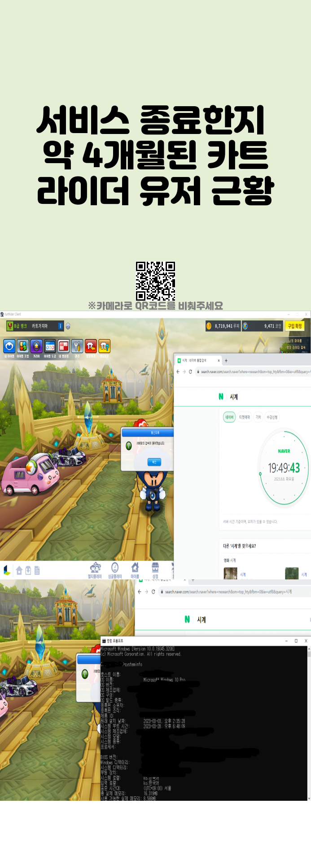Go back in the lower browser window
311x868 pixels.
[140, 592]
